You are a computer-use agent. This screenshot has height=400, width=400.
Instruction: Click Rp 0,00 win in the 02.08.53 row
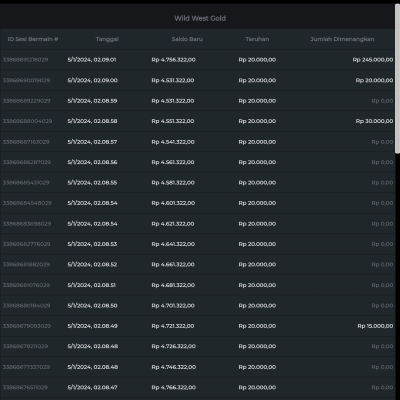382,244
